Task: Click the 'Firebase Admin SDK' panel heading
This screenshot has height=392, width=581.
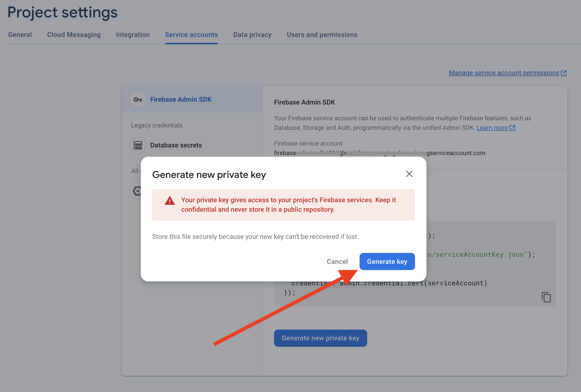Action: point(304,102)
